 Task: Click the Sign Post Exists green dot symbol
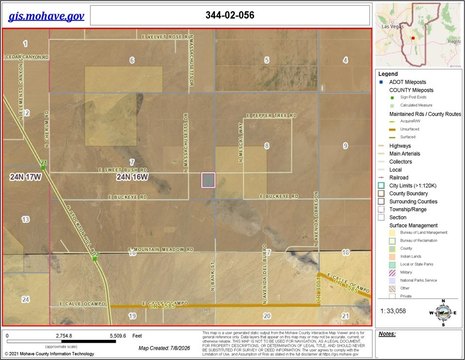(x=392, y=98)
